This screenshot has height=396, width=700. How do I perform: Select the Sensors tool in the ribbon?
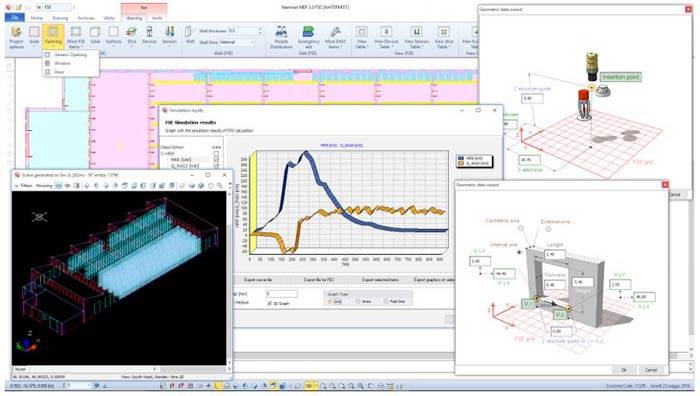[x=170, y=36]
